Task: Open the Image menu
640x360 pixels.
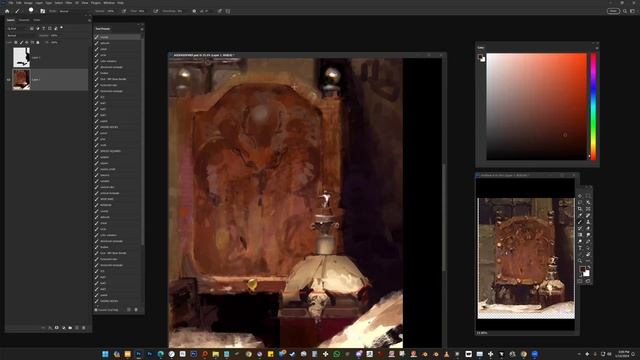Action: tap(28, 3)
